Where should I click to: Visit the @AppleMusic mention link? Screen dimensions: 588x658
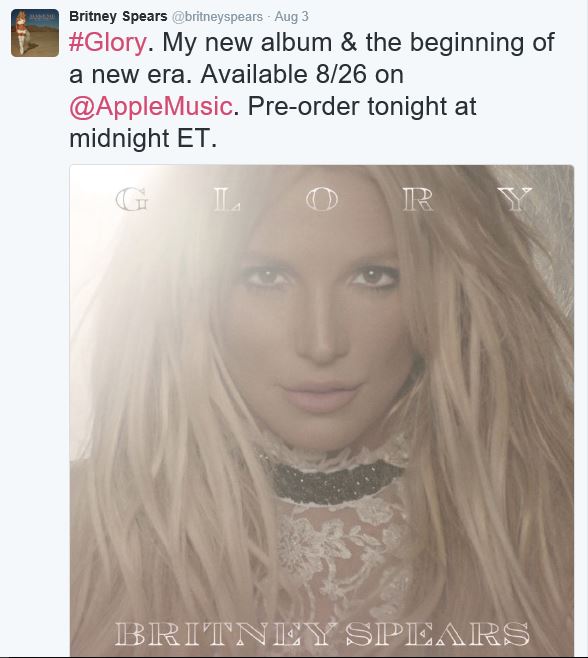[x=151, y=106]
